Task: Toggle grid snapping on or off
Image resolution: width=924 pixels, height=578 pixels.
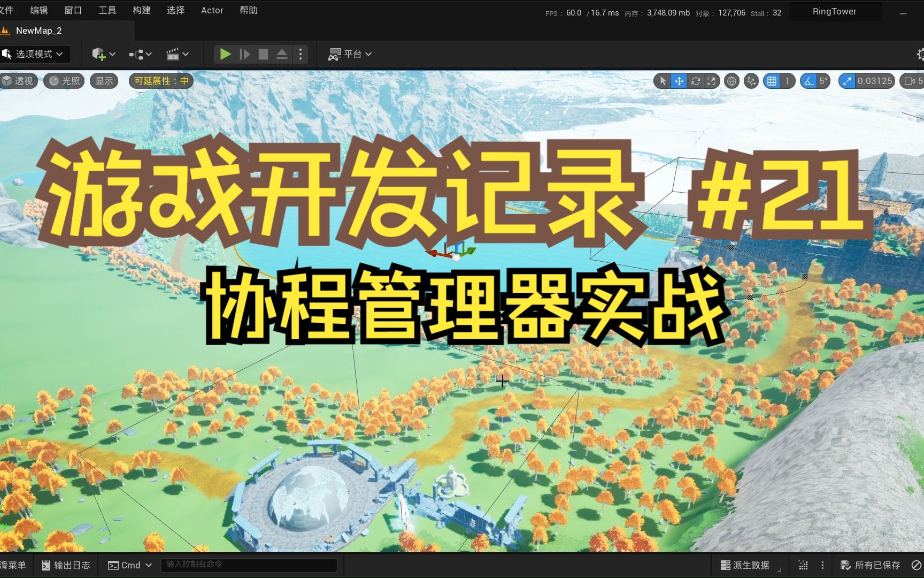Action: click(772, 81)
